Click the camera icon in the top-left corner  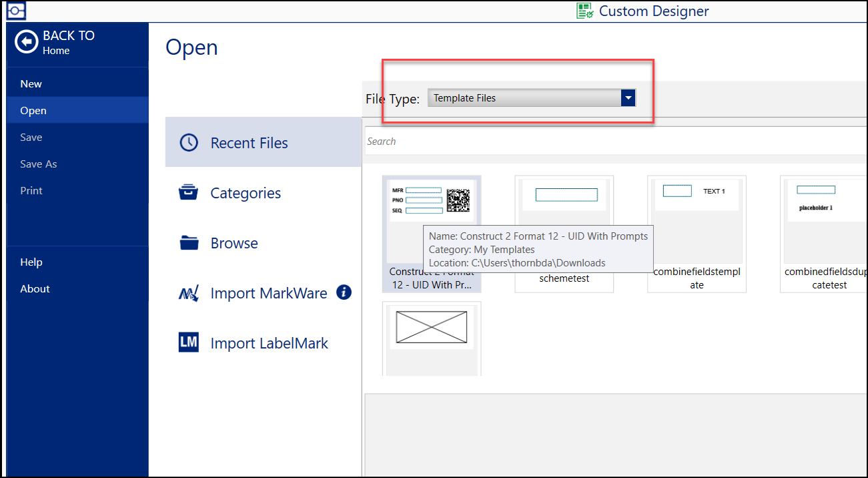(16, 11)
